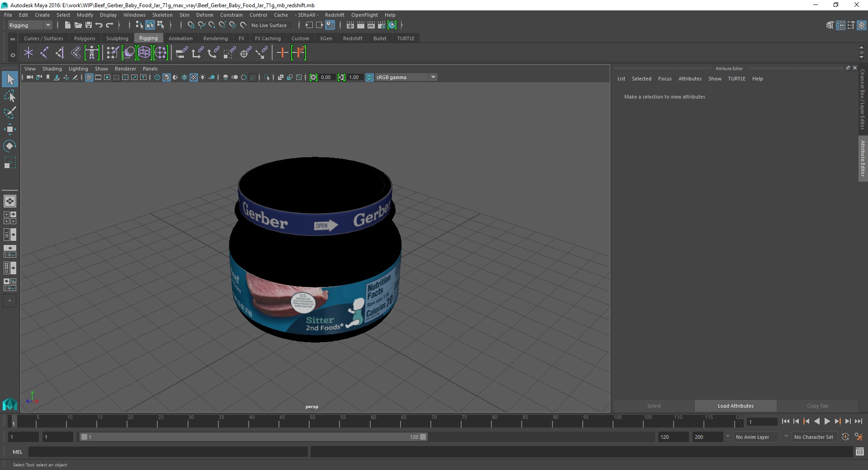Open the shelf options gear menu

point(13,55)
